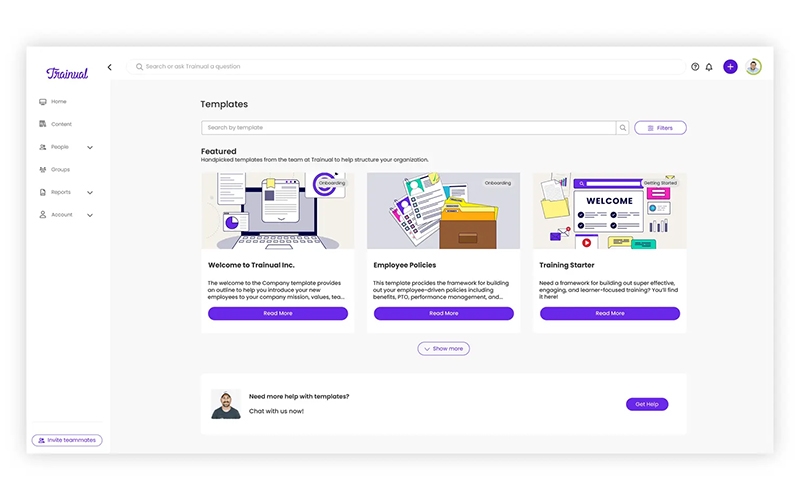Viewport: 800px width, 500px height.
Task: Go to Home in sidebar
Action: [x=59, y=102]
